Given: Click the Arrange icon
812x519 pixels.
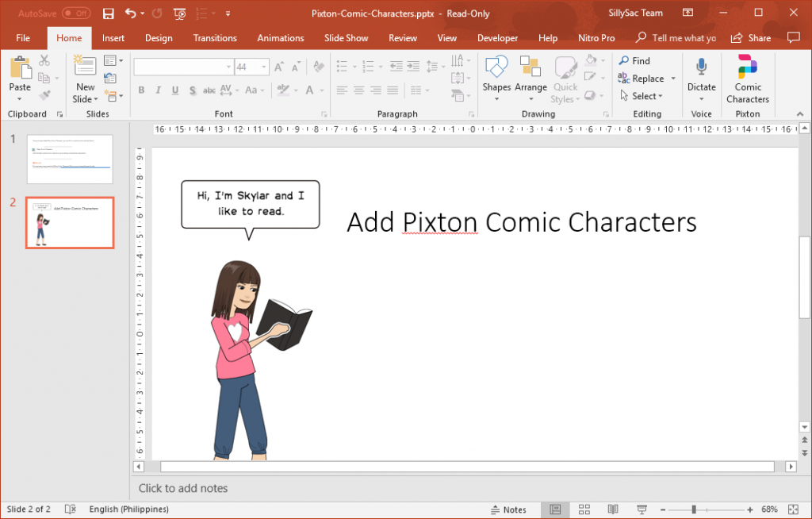Looking at the screenshot, I should (529, 73).
